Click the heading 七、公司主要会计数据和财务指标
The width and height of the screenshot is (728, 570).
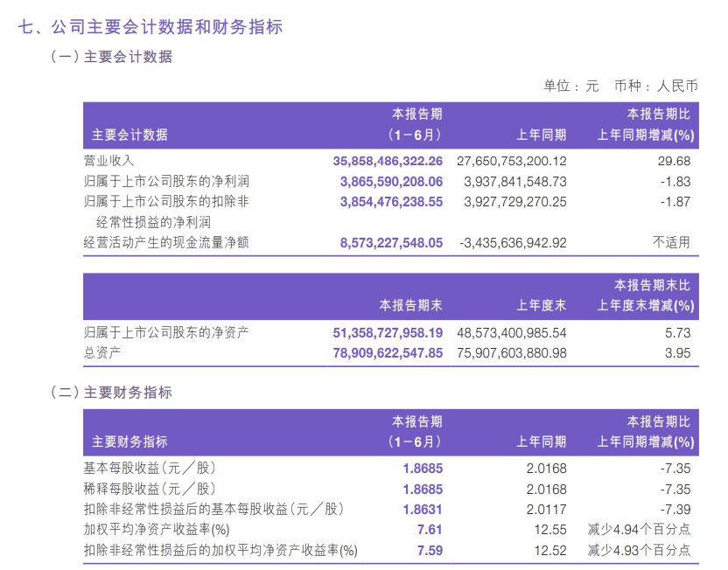pyautogui.click(x=150, y=27)
